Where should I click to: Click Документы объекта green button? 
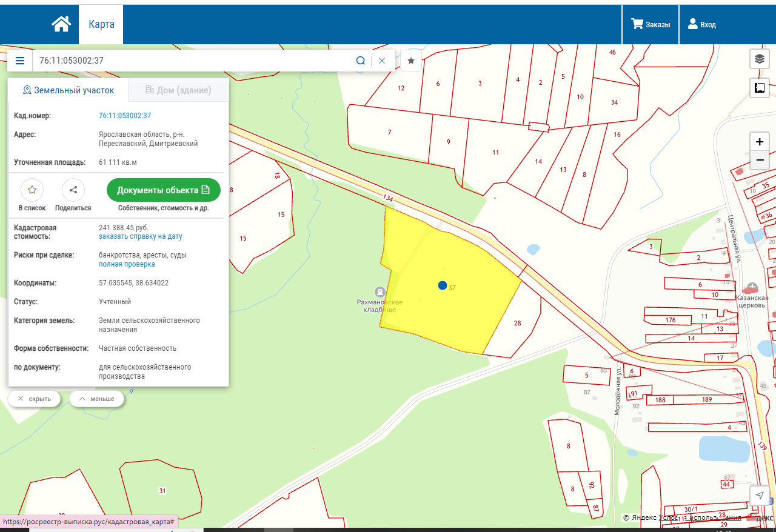pos(164,190)
